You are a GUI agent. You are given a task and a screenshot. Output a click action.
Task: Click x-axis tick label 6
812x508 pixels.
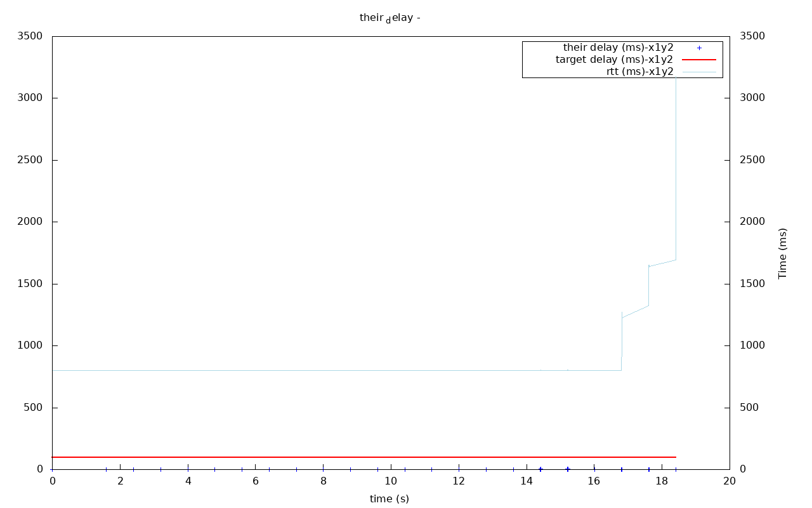[x=256, y=481]
